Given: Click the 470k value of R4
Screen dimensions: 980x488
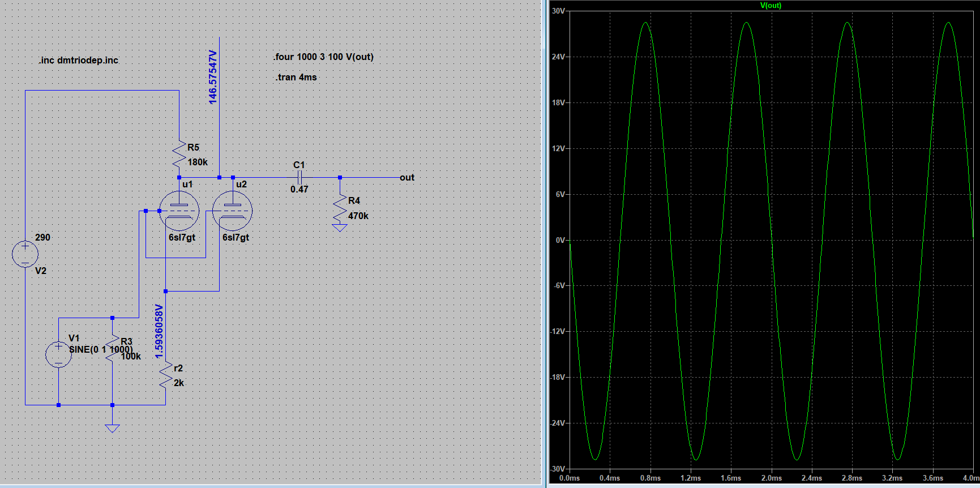Looking at the screenshot, I should point(358,216).
